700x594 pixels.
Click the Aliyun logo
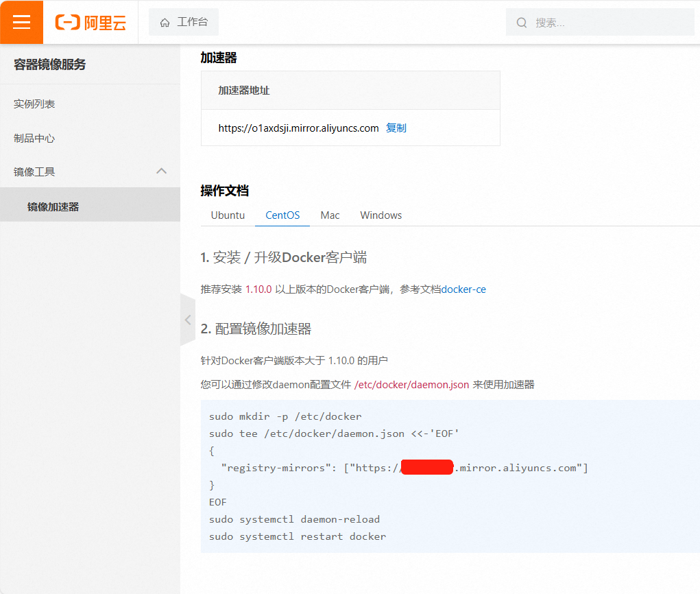point(90,23)
